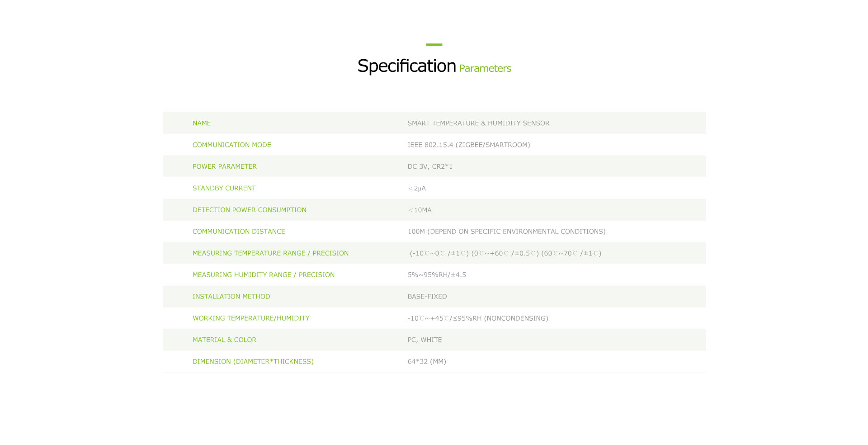Viewport: 868px width, 445px height.
Task: Select the NAME row label
Action: (x=202, y=123)
